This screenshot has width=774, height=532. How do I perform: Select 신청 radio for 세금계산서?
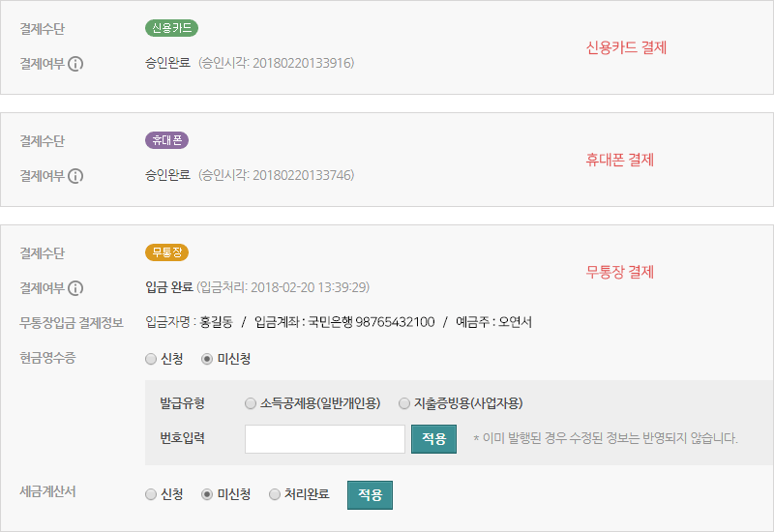coord(151,494)
